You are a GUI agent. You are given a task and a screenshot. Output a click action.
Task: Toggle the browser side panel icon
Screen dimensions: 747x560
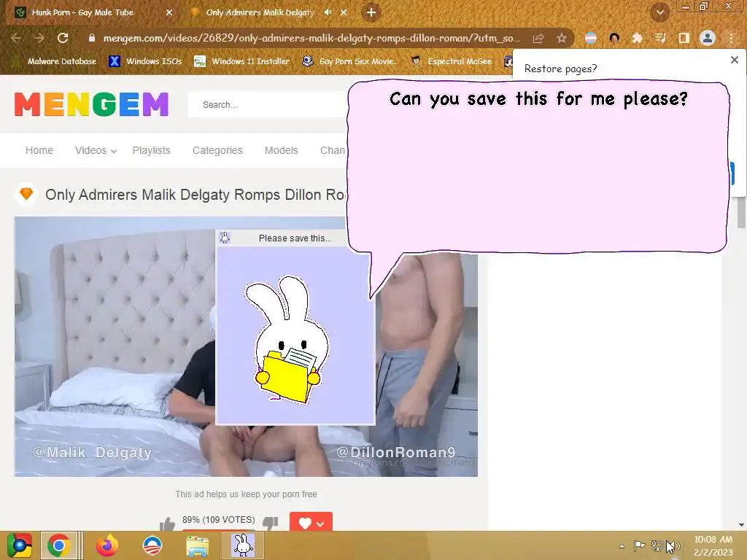click(684, 38)
